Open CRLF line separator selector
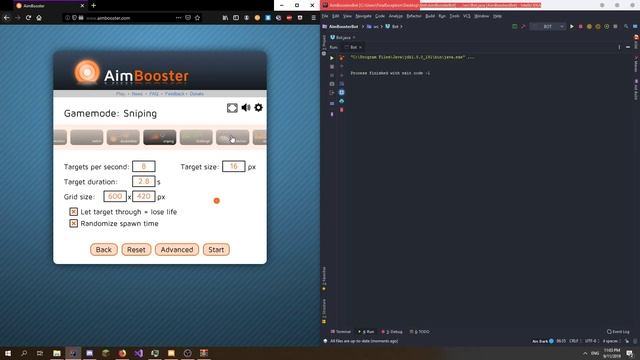 coord(574,341)
